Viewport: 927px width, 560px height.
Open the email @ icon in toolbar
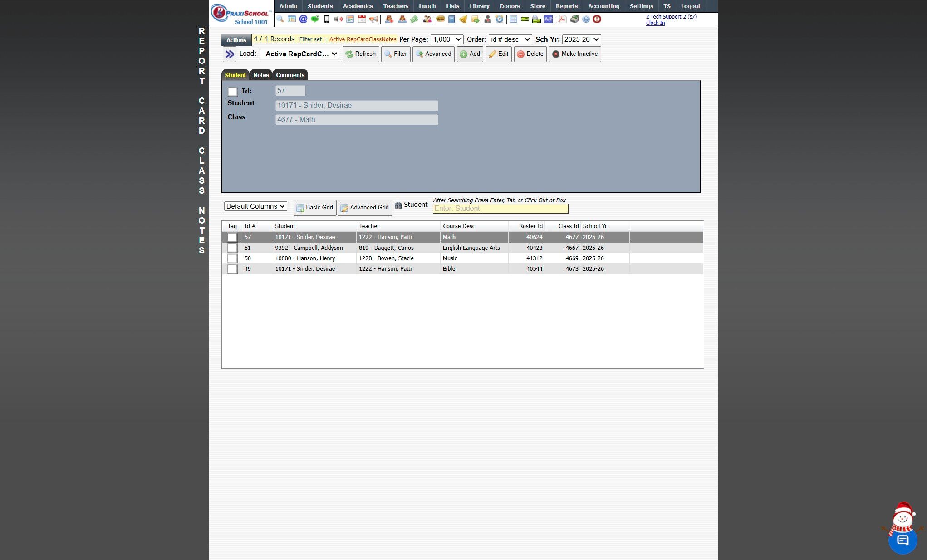coord(303,19)
